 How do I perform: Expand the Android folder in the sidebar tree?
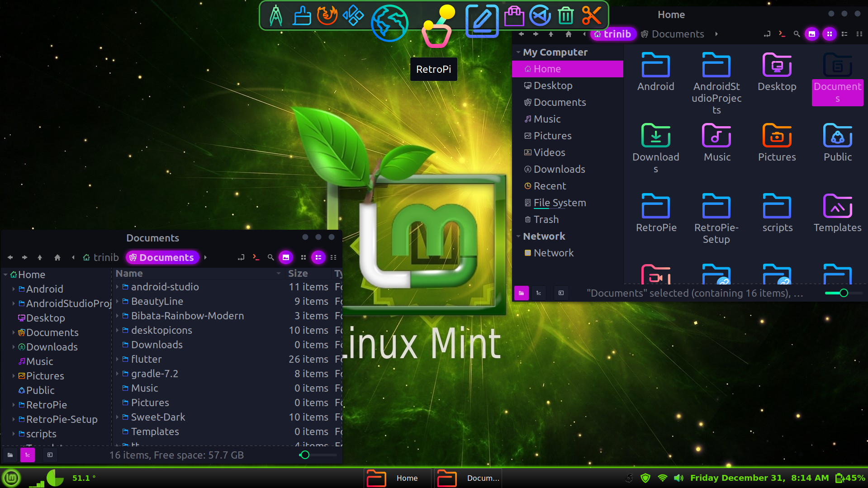click(x=14, y=289)
